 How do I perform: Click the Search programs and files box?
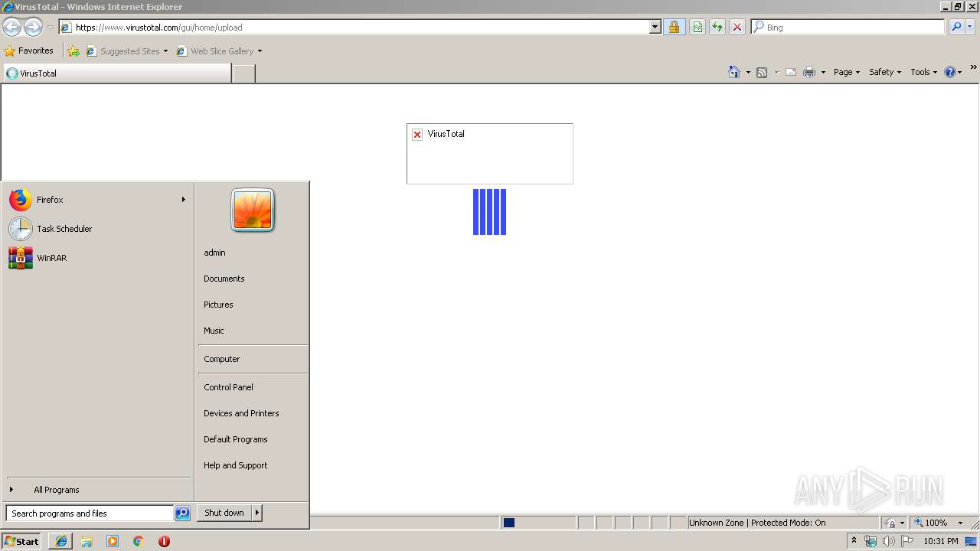tap(90, 514)
